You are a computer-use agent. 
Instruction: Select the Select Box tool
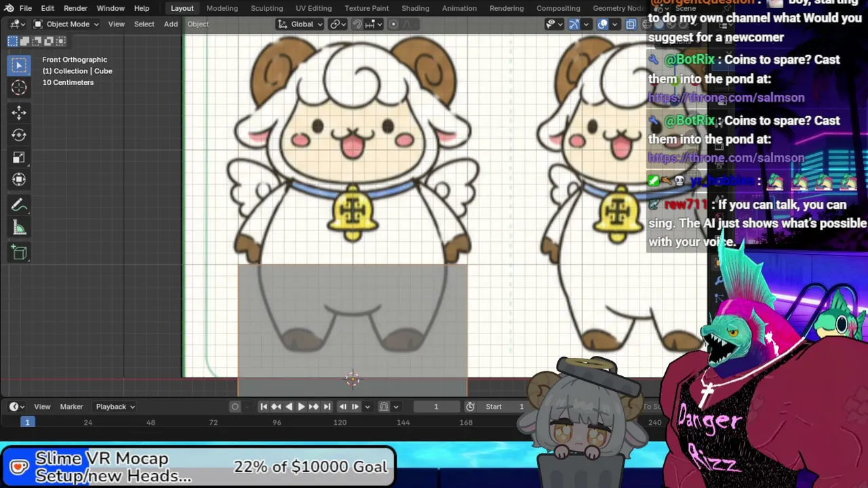19,66
